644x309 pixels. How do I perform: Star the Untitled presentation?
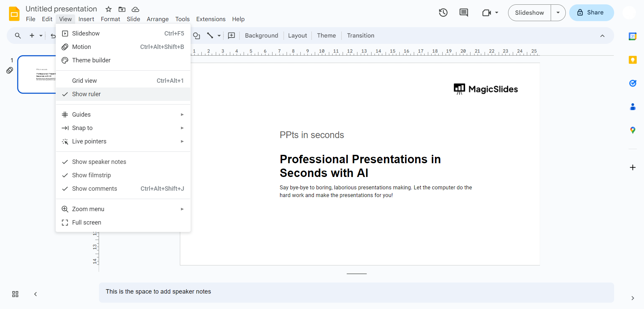click(108, 9)
